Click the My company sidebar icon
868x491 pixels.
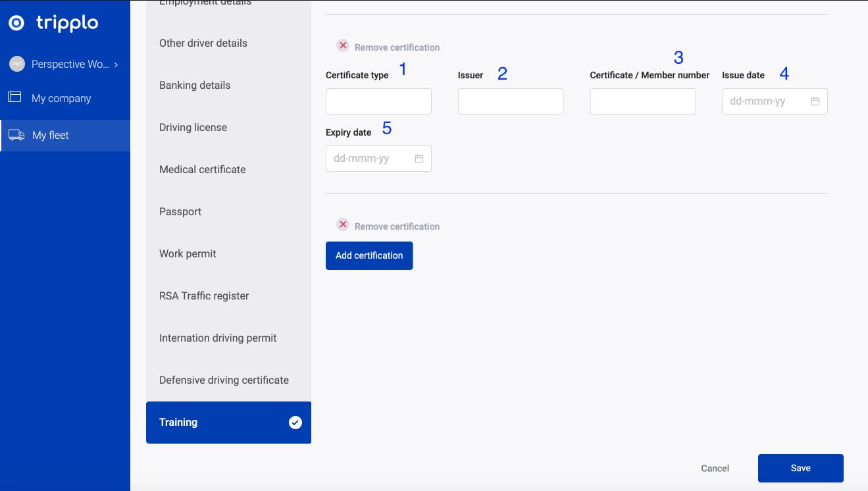tap(14, 97)
